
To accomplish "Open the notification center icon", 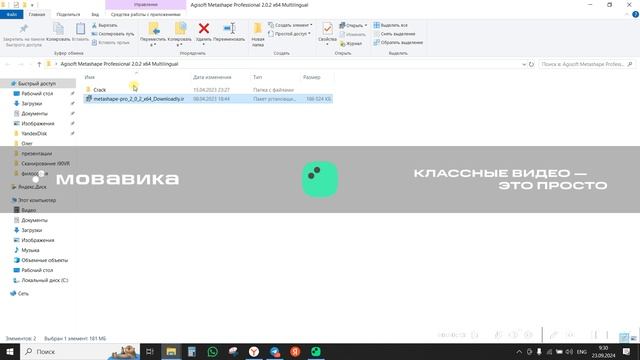I will 627,351.
